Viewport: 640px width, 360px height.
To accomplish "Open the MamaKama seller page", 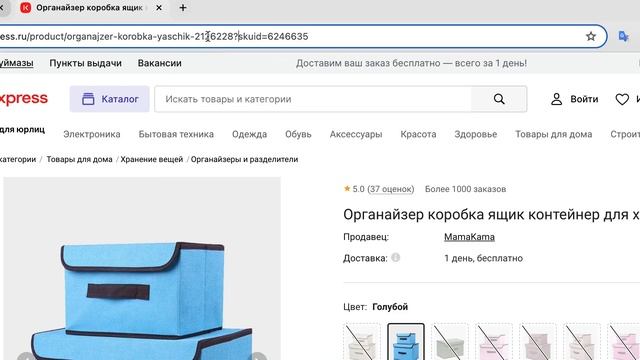I will [x=469, y=237].
